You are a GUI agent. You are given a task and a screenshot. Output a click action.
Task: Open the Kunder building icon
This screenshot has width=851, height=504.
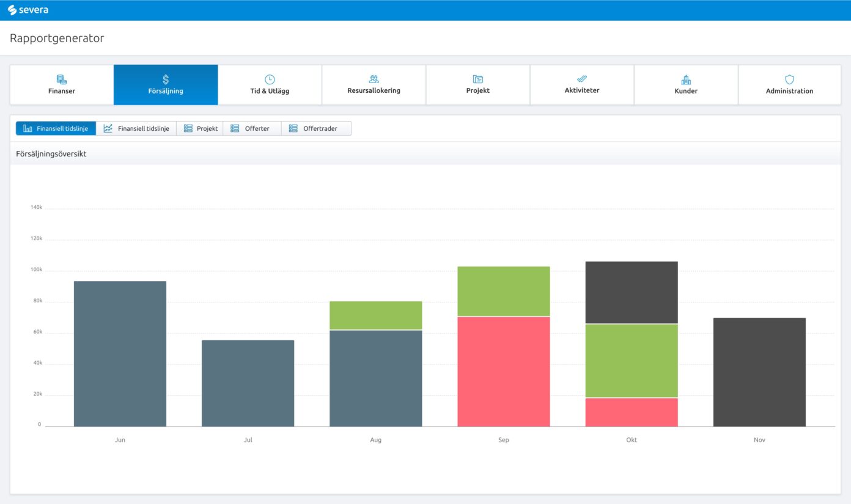pyautogui.click(x=685, y=79)
